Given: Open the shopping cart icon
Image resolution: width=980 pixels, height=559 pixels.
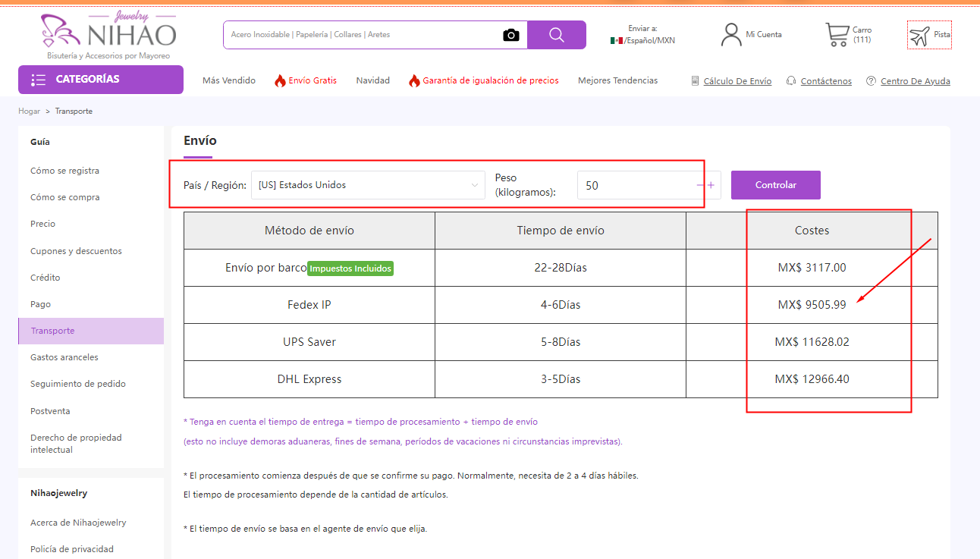Looking at the screenshot, I should [x=837, y=34].
